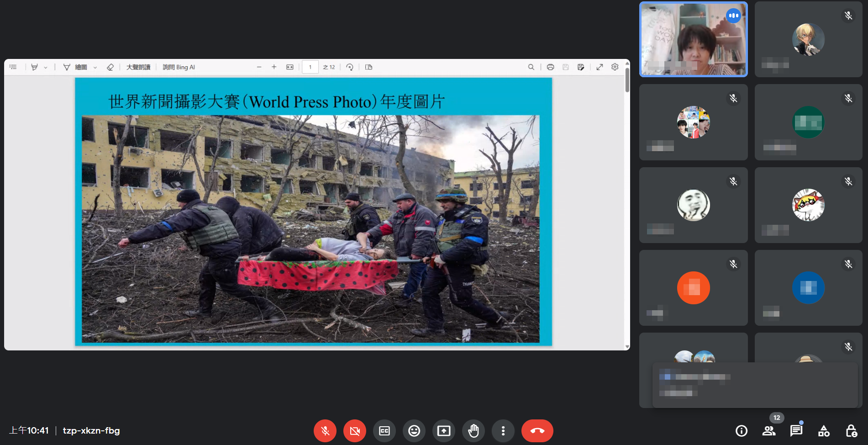Image resolution: width=868 pixels, height=445 pixels.
Task: Print the PDF document
Action: 551,67
